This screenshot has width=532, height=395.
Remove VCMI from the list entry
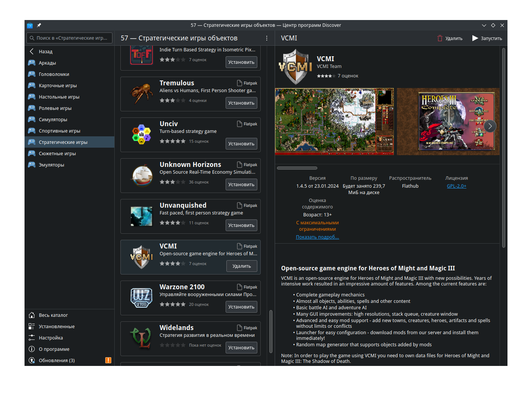point(242,266)
